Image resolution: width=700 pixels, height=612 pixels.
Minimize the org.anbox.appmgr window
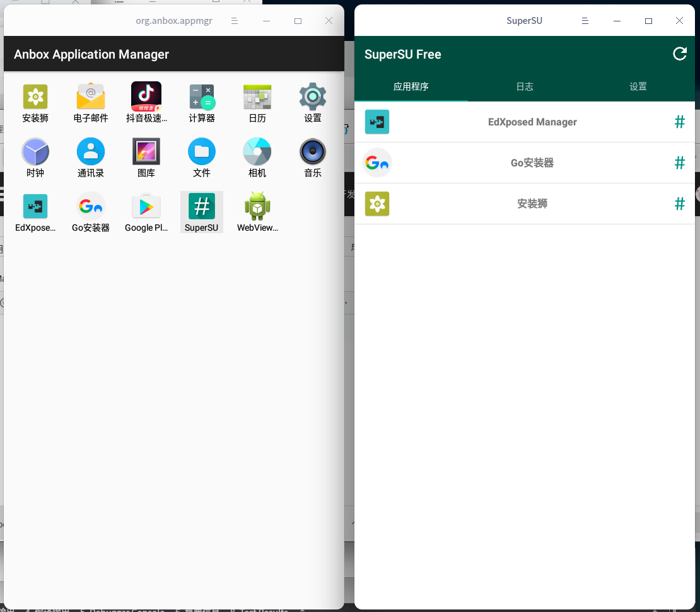click(267, 21)
